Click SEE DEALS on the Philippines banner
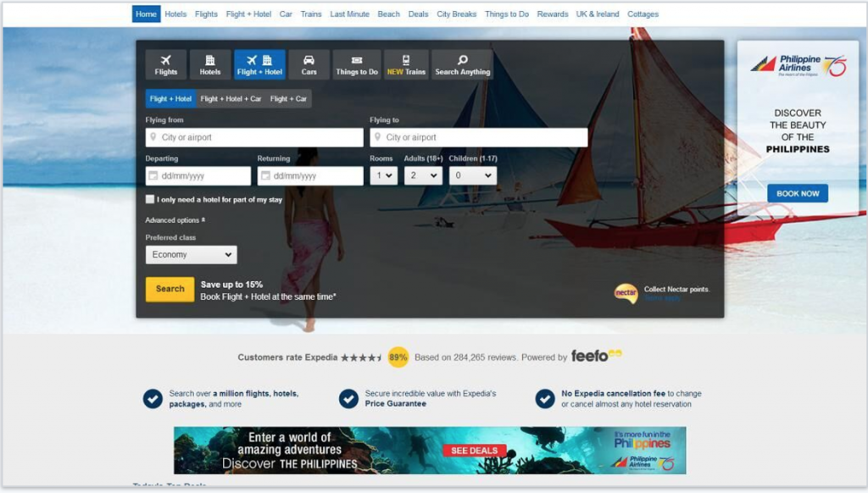Screen dimensions: 868x493 [x=474, y=451]
